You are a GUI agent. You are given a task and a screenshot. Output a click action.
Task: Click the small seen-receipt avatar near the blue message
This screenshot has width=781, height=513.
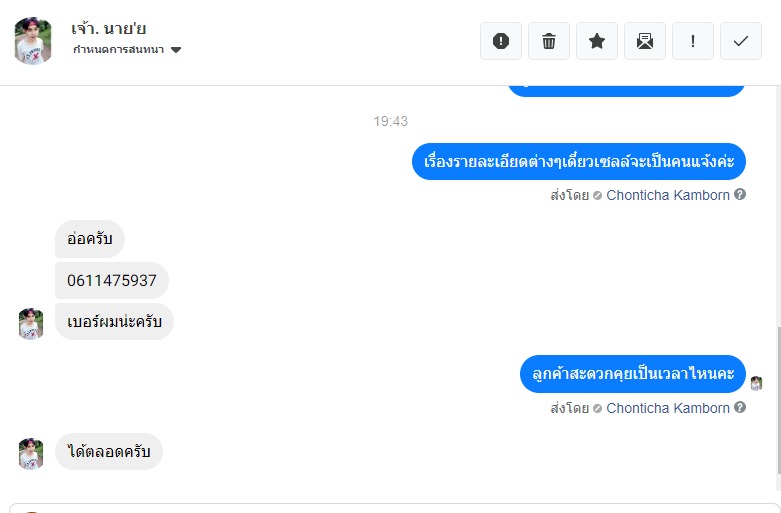[756, 383]
